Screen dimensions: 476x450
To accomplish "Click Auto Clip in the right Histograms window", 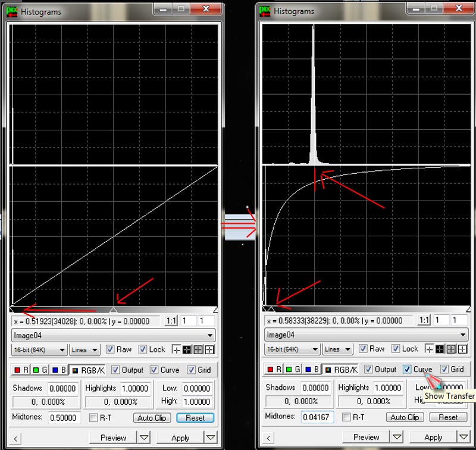I will point(405,417).
